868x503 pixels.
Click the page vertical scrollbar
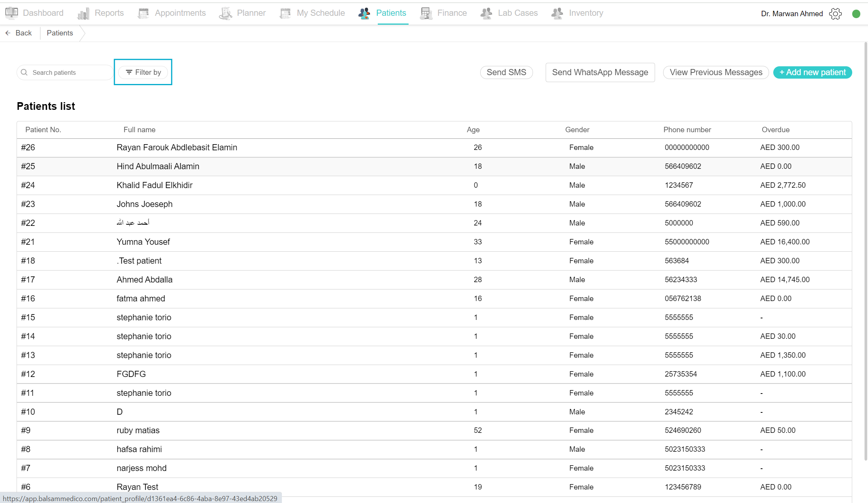point(866,251)
